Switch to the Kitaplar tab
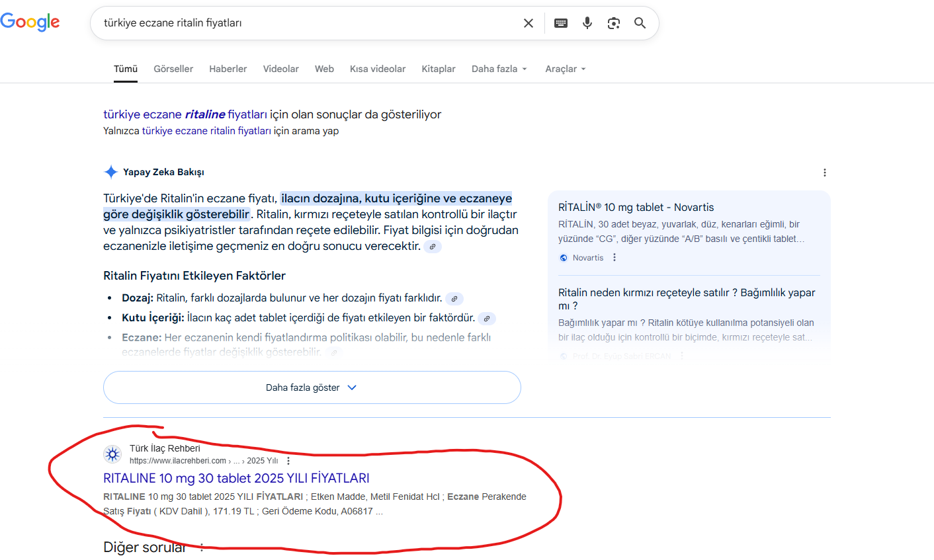Viewport: 934px width, 560px height. click(439, 69)
